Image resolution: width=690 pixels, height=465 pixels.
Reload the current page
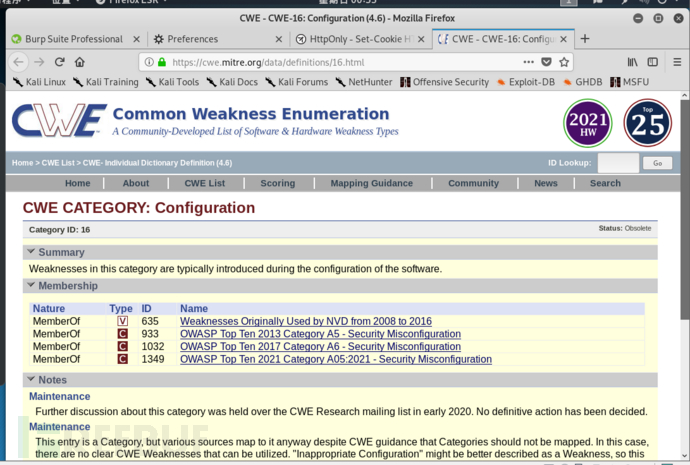59,62
